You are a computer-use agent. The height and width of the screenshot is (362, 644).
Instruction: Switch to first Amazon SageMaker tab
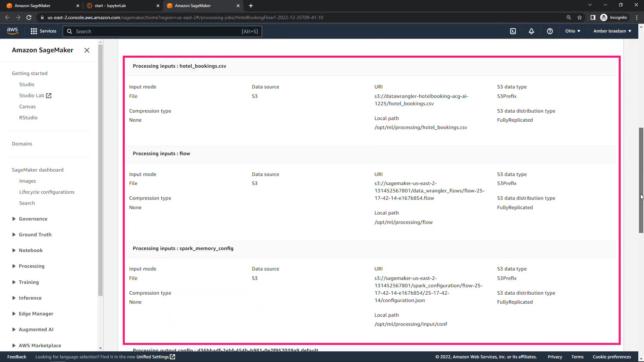(33, 6)
